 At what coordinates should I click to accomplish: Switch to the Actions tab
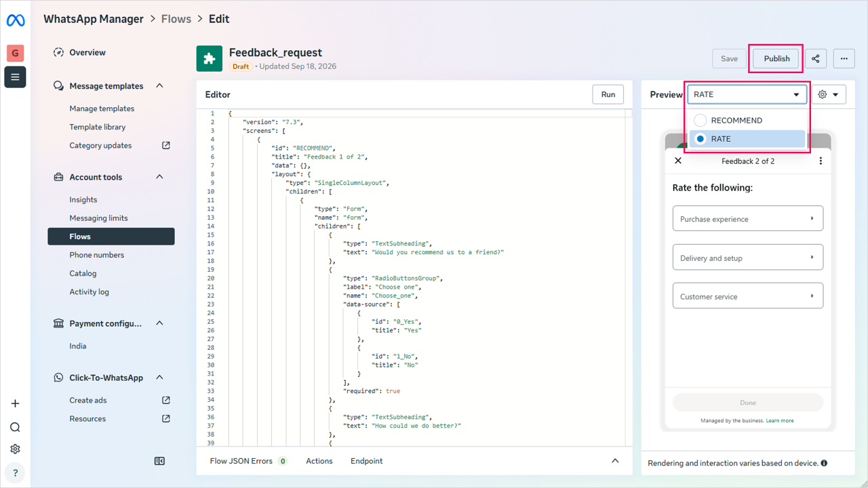(319, 461)
